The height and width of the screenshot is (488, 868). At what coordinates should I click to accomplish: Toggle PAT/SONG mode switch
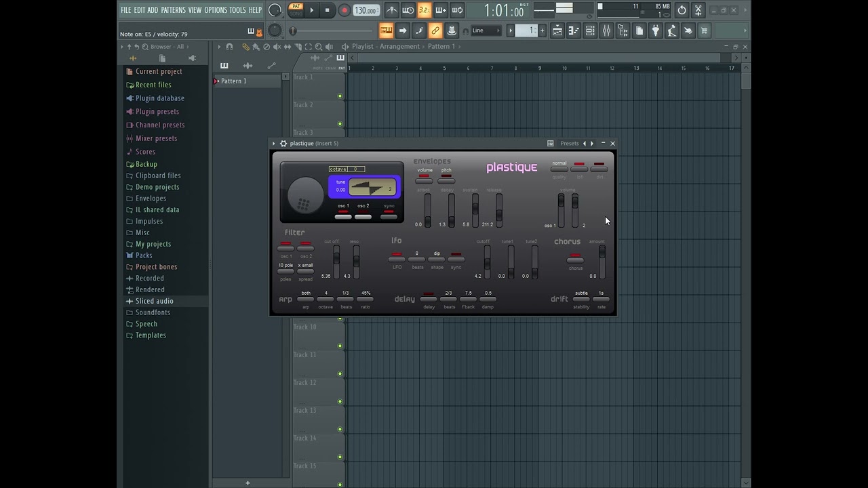tap(296, 9)
